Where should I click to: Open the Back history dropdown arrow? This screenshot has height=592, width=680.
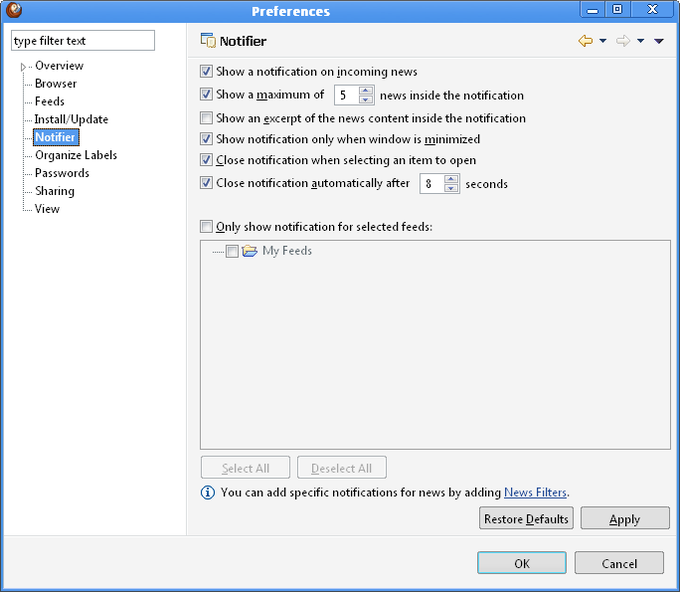tap(603, 41)
